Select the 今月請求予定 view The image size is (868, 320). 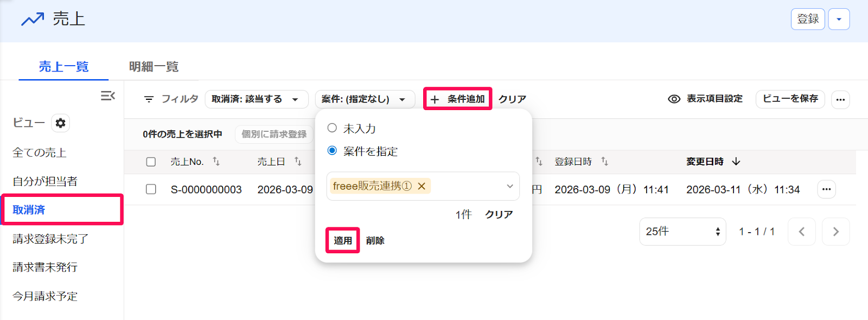point(45,296)
